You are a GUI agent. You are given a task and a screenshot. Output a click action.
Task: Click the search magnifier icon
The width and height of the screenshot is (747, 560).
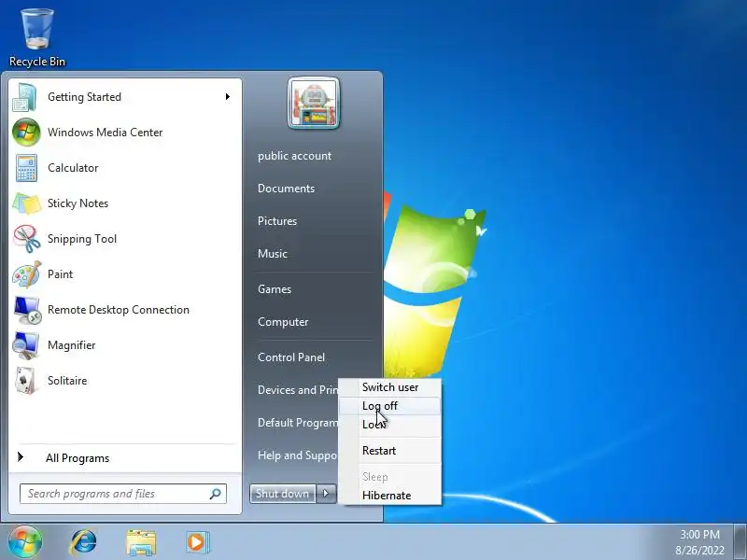pyautogui.click(x=216, y=494)
